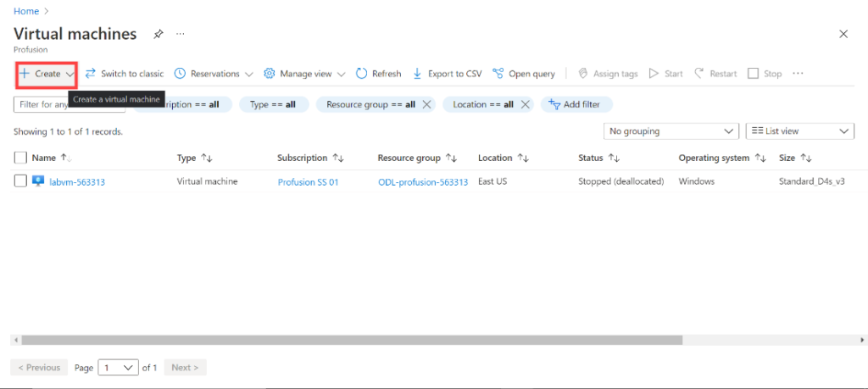Expand the Manage view dropdown chevron

pyautogui.click(x=341, y=74)
